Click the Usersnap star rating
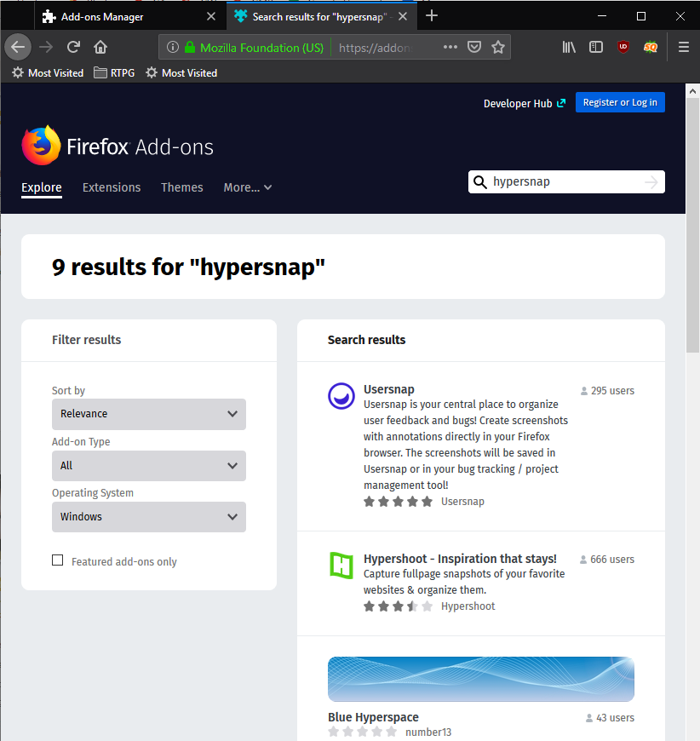This screenshot has width=700, height=741. click(x=398, y=502)
